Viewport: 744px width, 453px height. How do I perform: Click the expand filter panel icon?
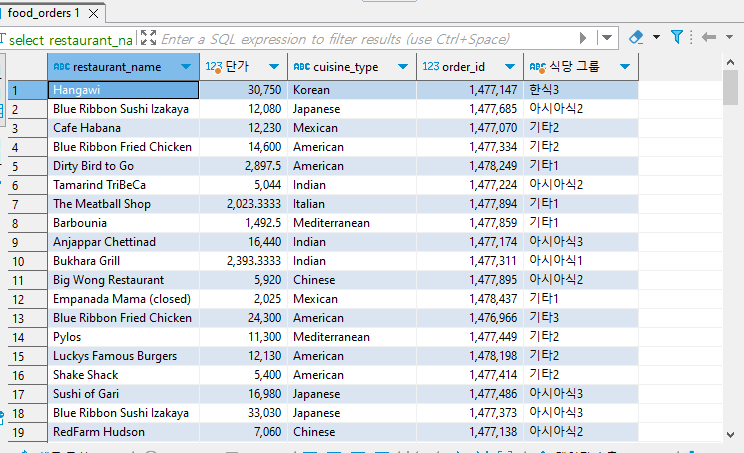149,38
